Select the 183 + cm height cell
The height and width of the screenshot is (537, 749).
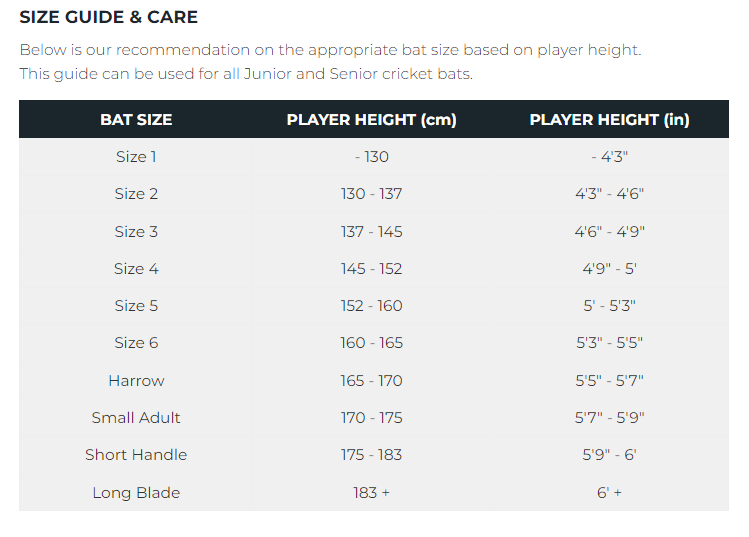point(371,493)
